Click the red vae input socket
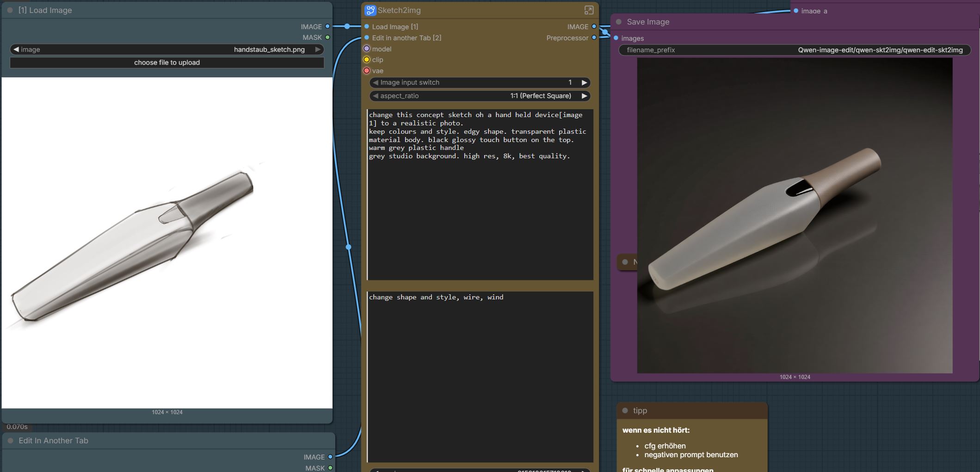The image size is (980, 472). point(367,71)
